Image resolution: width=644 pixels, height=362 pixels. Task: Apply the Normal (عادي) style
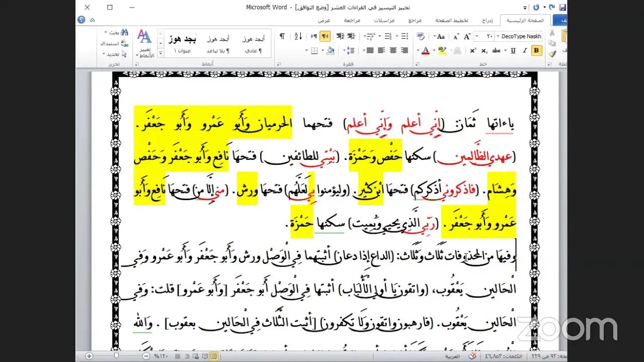[254, 43]
